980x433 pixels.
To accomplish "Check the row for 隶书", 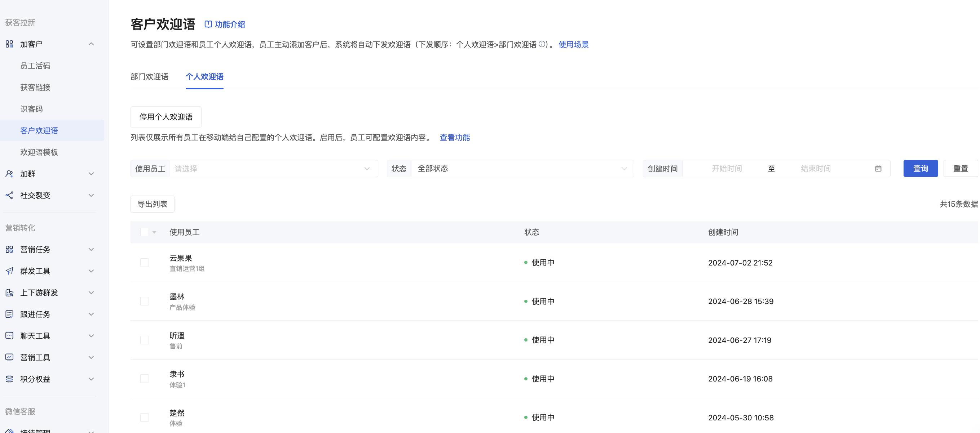I will [x=145, y=379].
